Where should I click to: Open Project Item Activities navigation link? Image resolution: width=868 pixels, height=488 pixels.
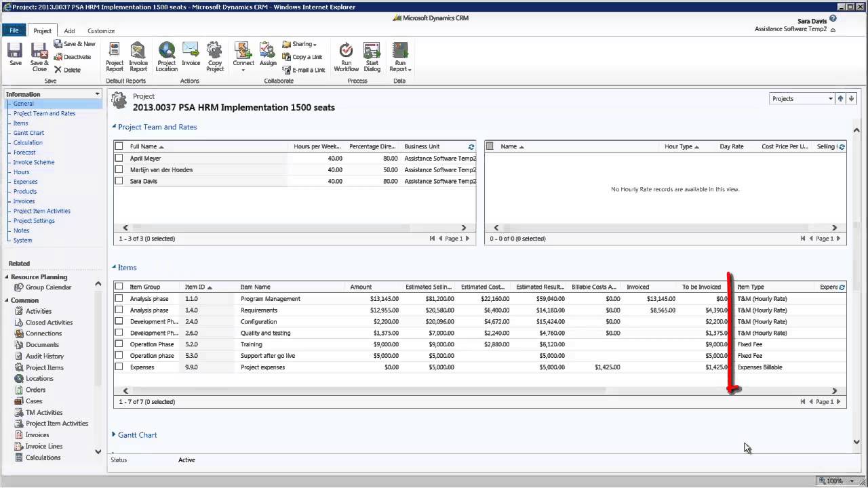42,211
